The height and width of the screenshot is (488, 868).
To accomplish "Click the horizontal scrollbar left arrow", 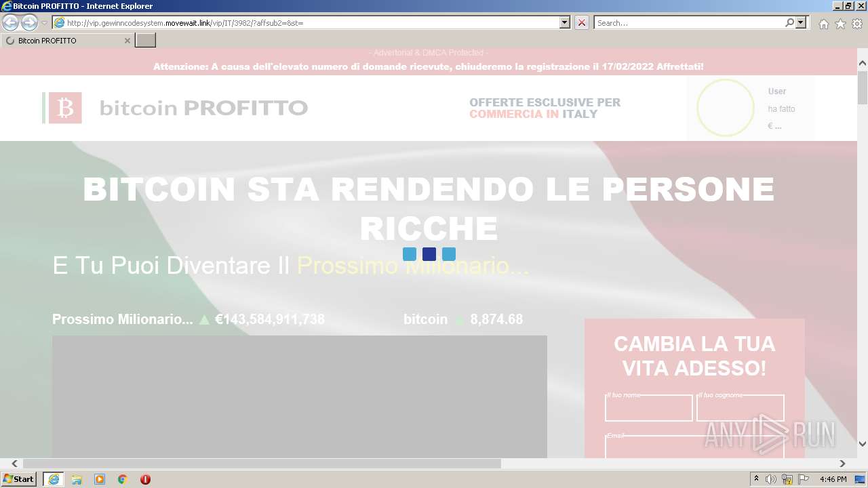I will [14, 464].
